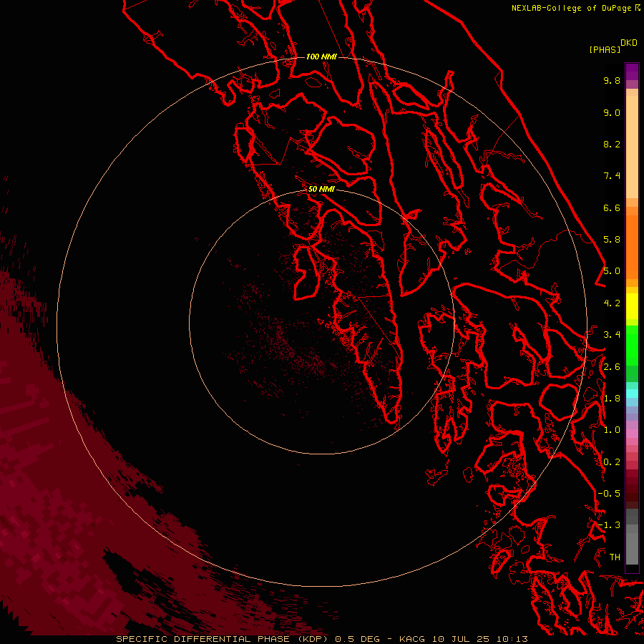Click the 7.4 value on the color scale
This screenshot has height=644, width=644.
(x=612, y=176)
